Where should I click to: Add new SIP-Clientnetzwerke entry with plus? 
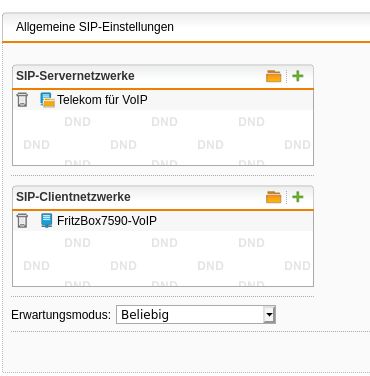[x=298, y=197]
